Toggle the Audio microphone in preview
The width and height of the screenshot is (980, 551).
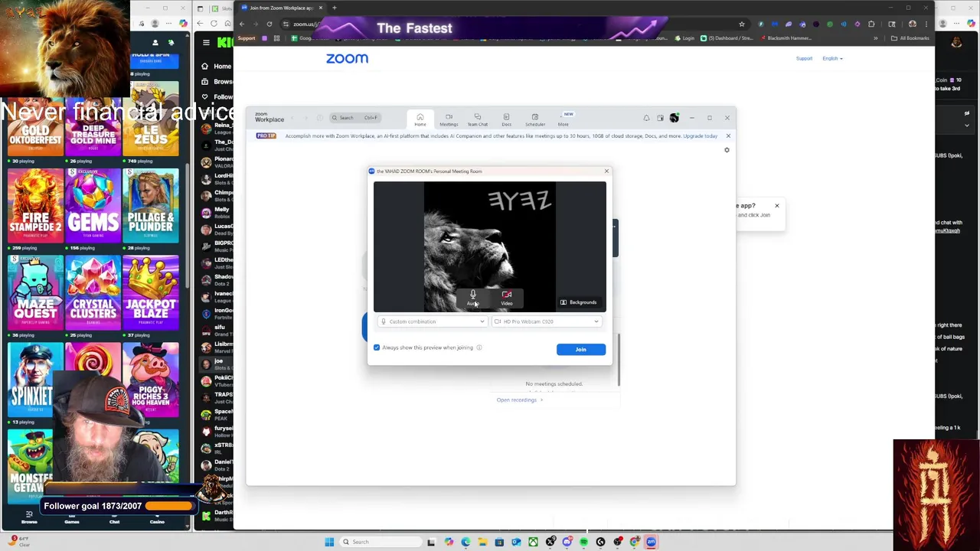point(472,298)
